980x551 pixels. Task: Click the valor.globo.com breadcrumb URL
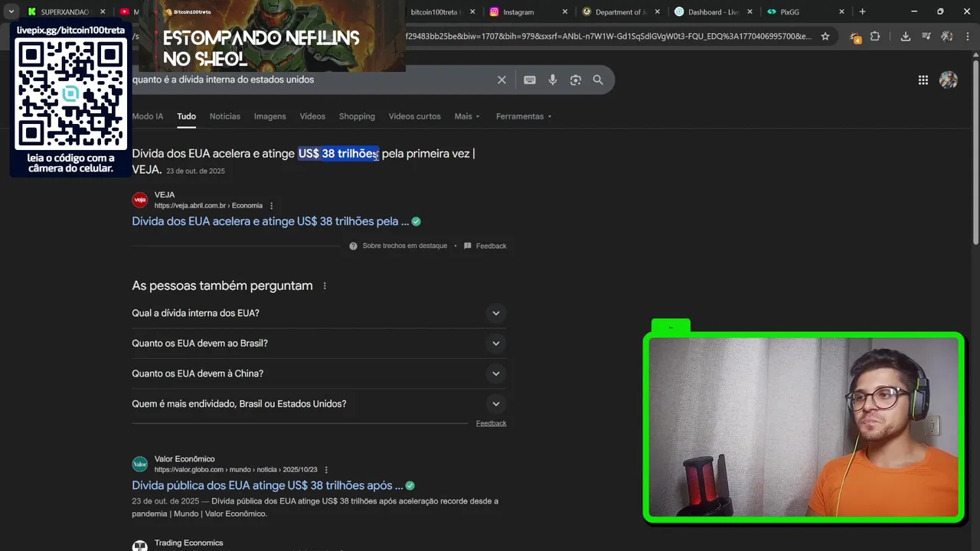(236, 470)
